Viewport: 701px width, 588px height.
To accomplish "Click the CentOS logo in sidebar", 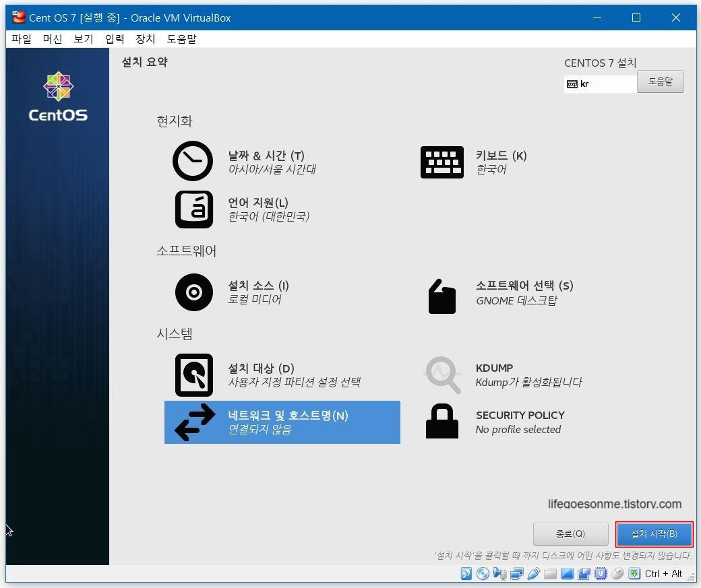I will 58,96.
